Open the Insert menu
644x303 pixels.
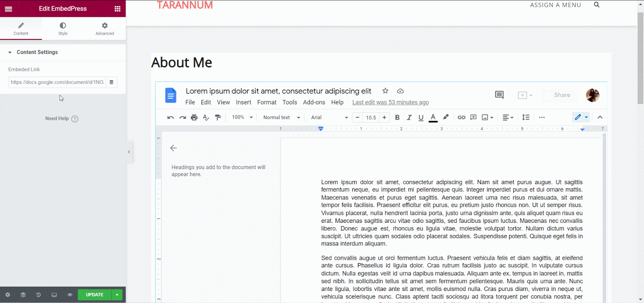pyautogui.click(x=244, y=102)
